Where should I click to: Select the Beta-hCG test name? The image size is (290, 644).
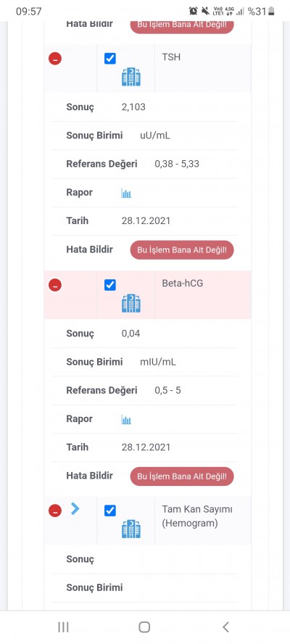(183, 284)
